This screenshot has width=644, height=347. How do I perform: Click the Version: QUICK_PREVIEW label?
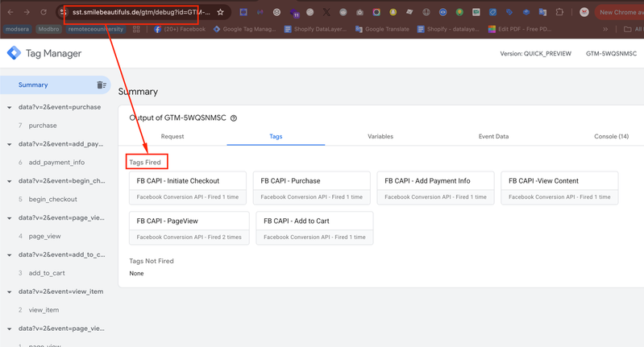point(535,54)
